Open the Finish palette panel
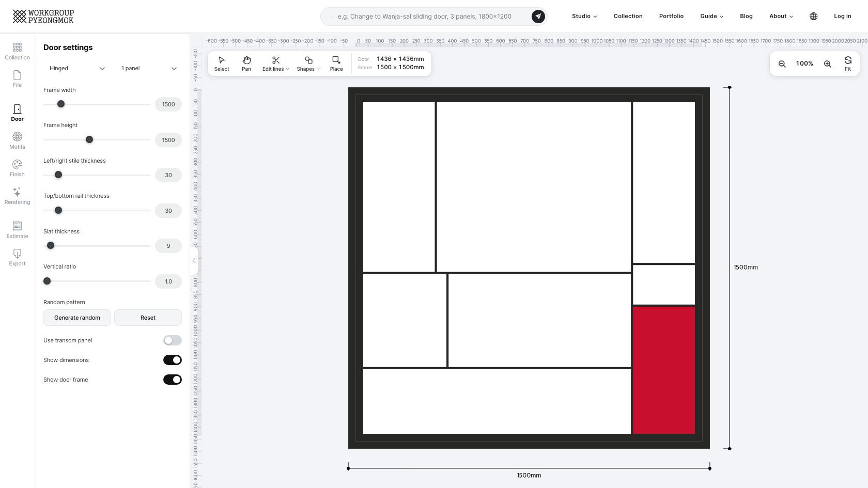This screenshot has height=488, width=868. 17,168
